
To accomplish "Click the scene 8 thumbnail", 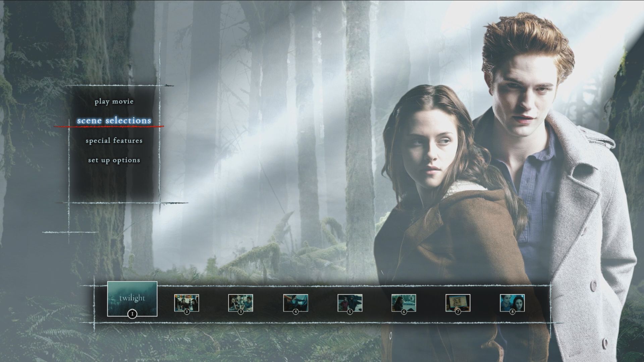I will tap(512, 303).
